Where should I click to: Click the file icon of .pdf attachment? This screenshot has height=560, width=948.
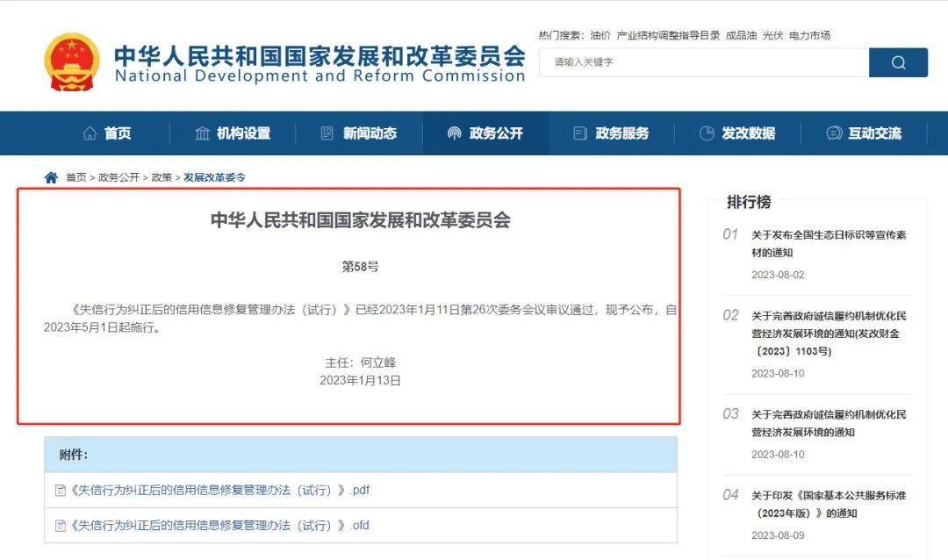click(60, 491)
